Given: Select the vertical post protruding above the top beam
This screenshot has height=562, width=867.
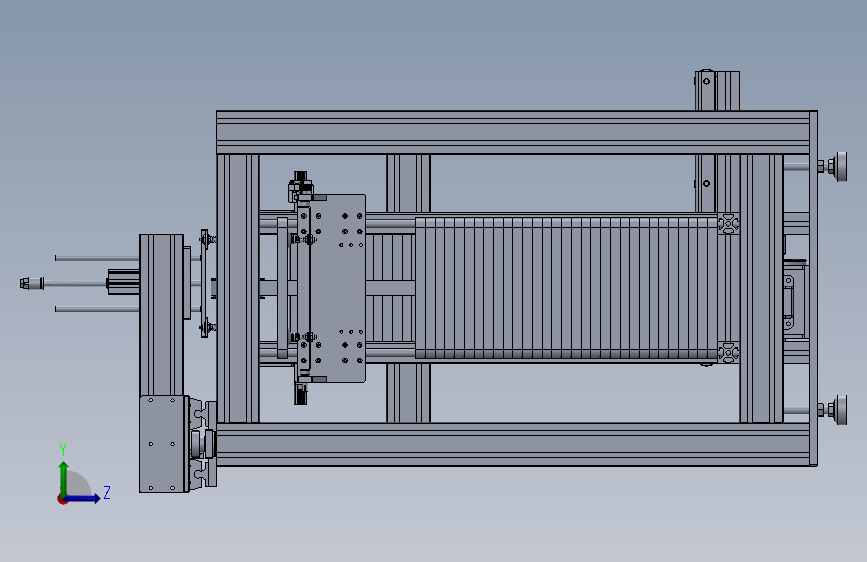Looking at the screenshot, I should (x=717, y=90).
